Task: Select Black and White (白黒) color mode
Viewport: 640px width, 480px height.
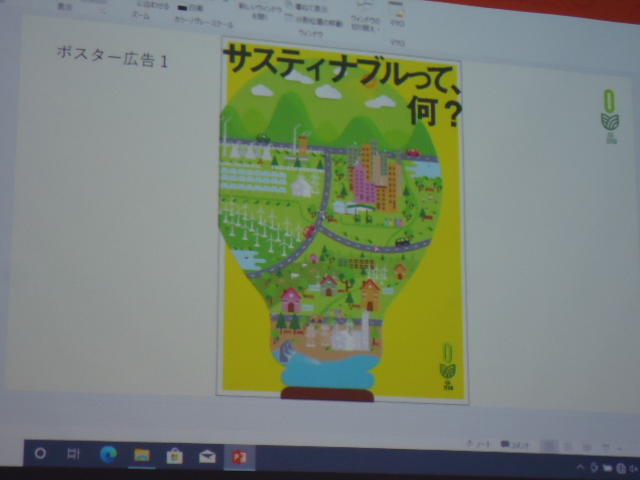Action: click(x=191, y=8)
